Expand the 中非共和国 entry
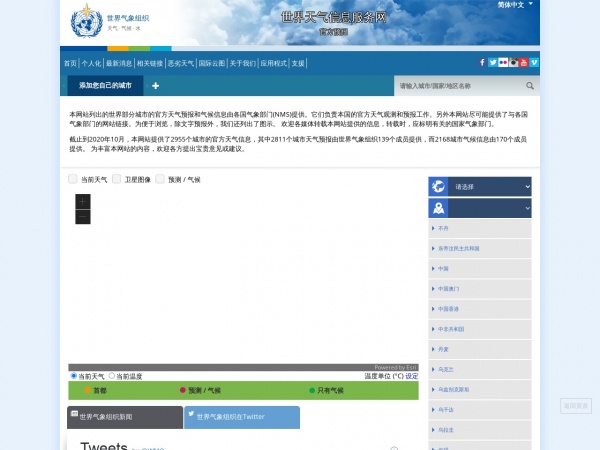This screenshot has width=600, height=450. 480,329
